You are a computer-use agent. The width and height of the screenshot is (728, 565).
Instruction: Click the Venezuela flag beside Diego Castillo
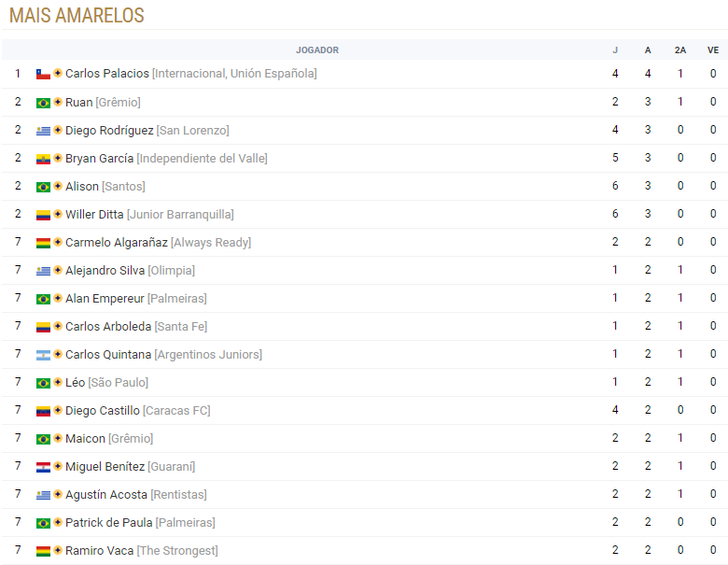[43, 411]
